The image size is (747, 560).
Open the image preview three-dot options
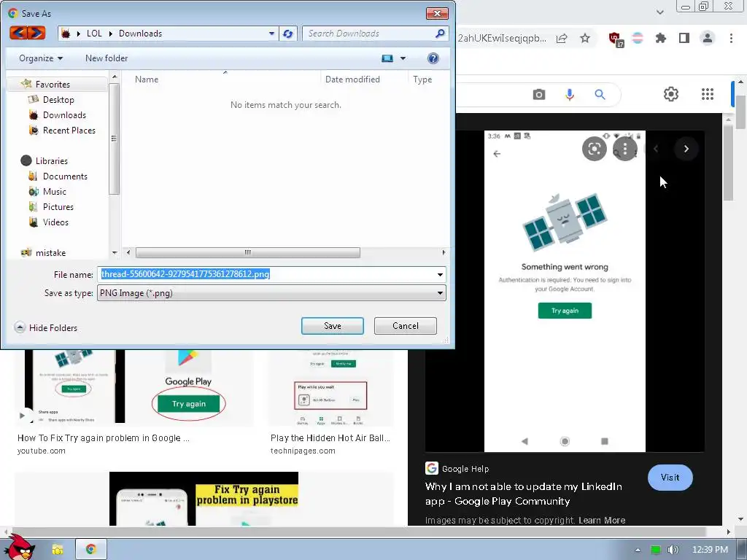coord(625,149)
